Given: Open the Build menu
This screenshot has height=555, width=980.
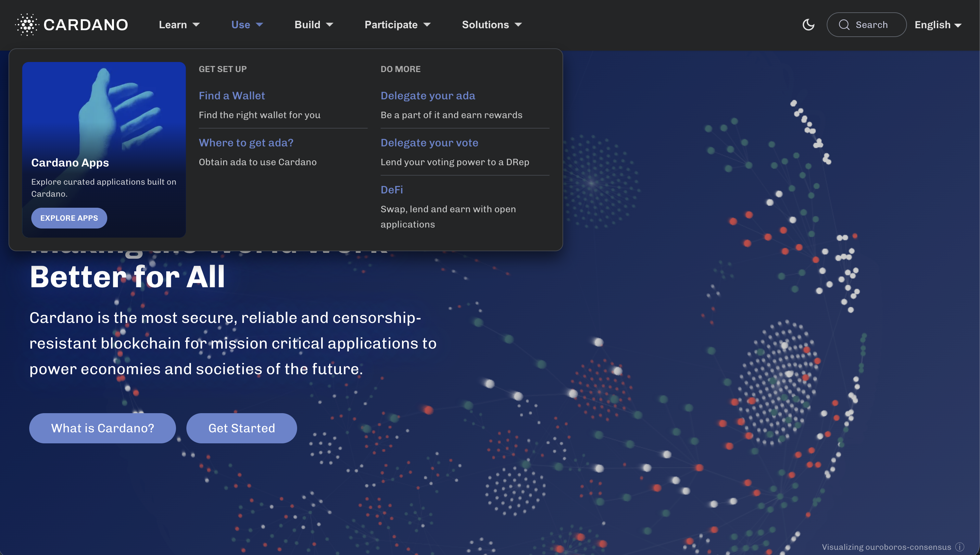Looking at the screenshot, I should coord(308,25).
